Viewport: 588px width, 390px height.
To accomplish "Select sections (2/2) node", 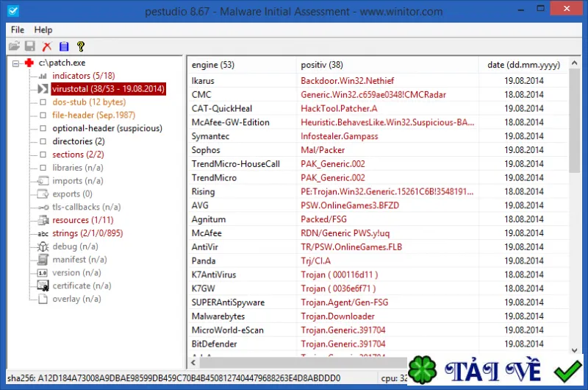I will (x=78, y=155).
